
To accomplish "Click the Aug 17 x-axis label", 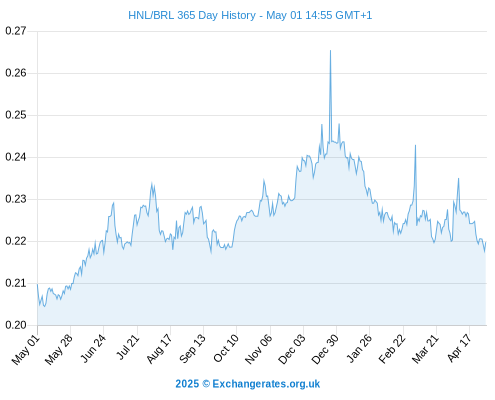I will 160,349.
